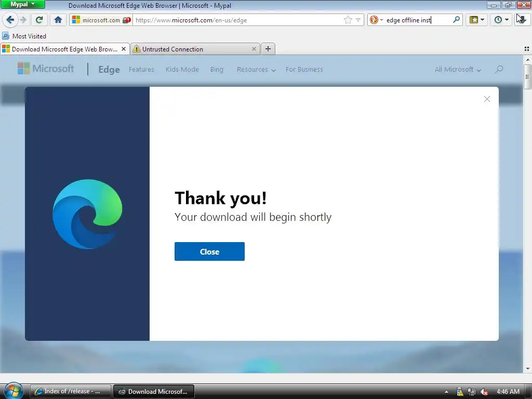The image size is (532, 399).
Task: Click the microsoft.com site identity badge
Action: click(101, 20)
